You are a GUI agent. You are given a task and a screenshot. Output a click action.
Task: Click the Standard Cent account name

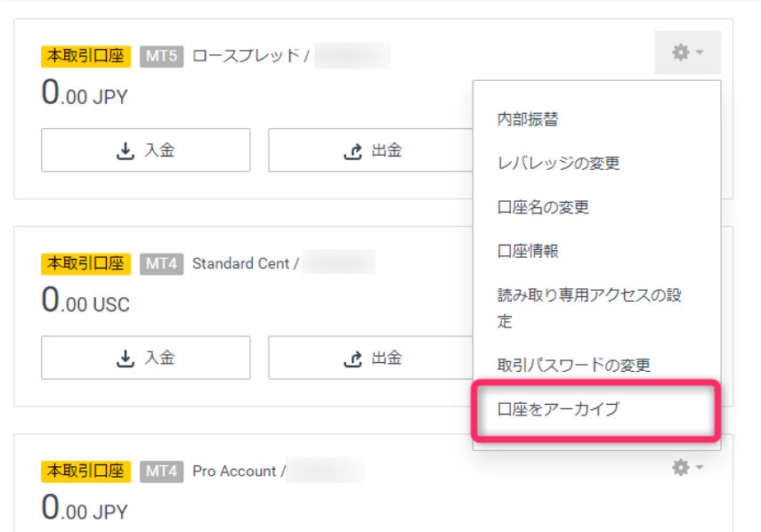240,263
